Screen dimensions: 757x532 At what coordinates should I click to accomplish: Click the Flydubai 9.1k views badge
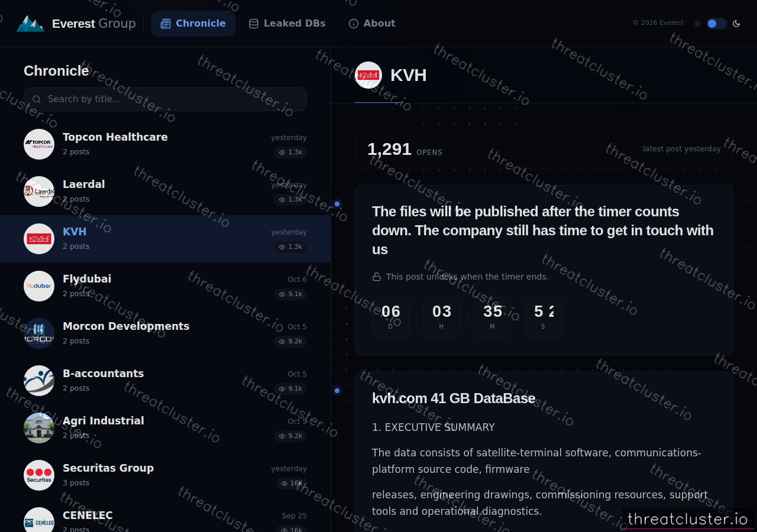(290, 294)
